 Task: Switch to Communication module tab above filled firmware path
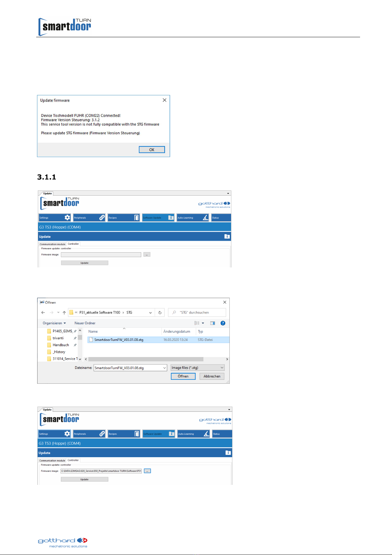(52, 460)
